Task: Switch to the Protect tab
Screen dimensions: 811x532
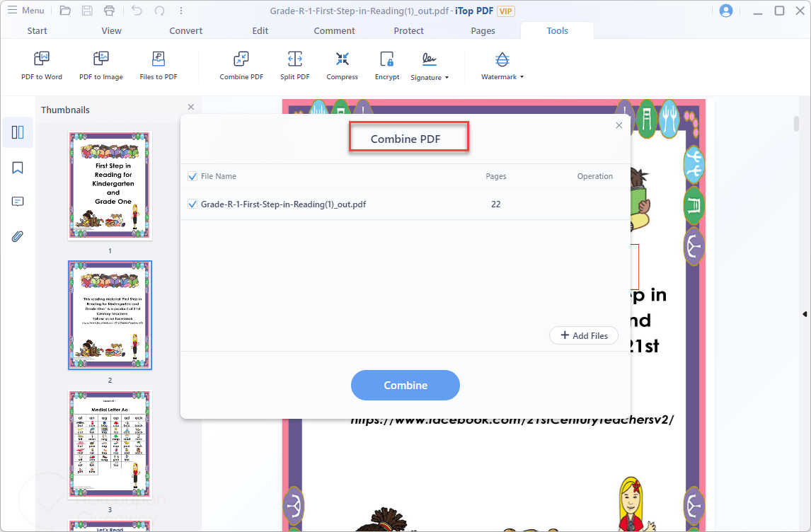Action: [x=408, y=31]
